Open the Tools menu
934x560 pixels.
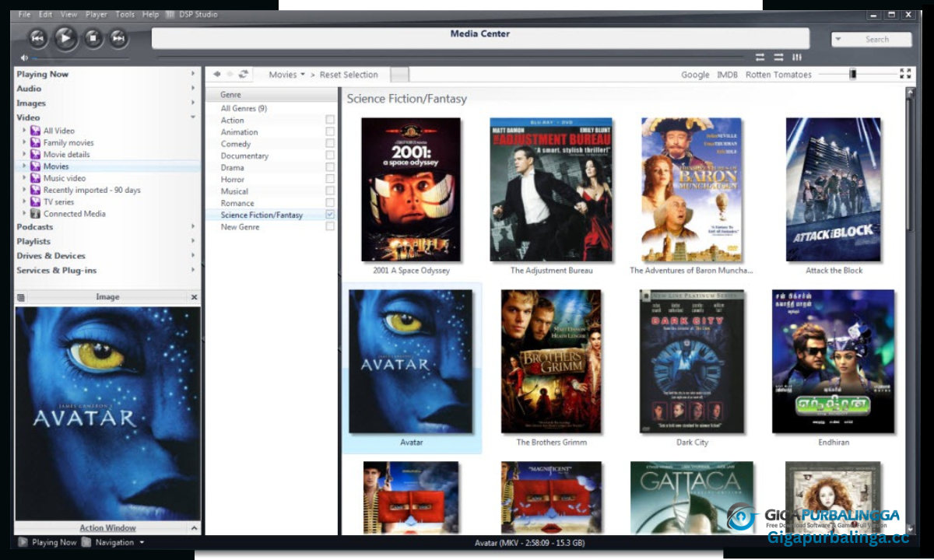125,14
